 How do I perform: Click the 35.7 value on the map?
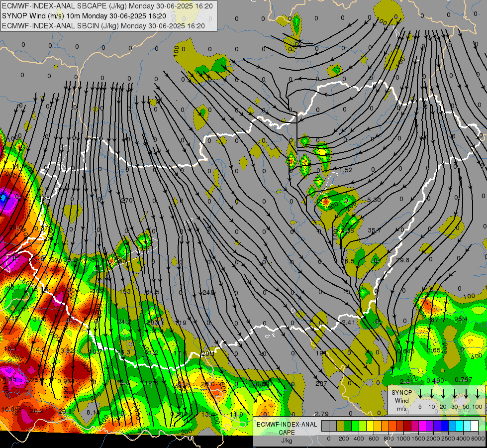click(x=374, y=230)
